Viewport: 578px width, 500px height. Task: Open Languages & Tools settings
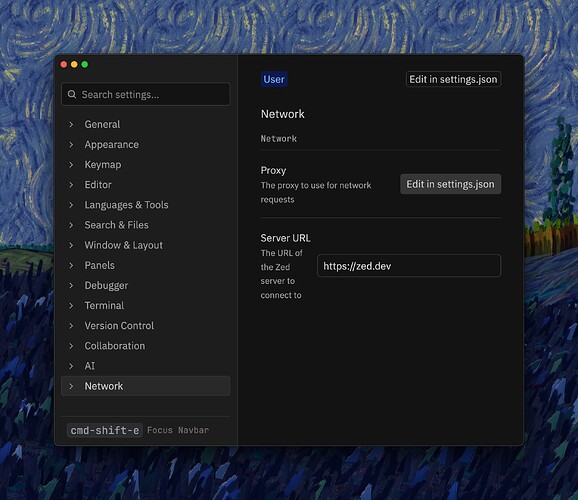[x=126, y=205]
